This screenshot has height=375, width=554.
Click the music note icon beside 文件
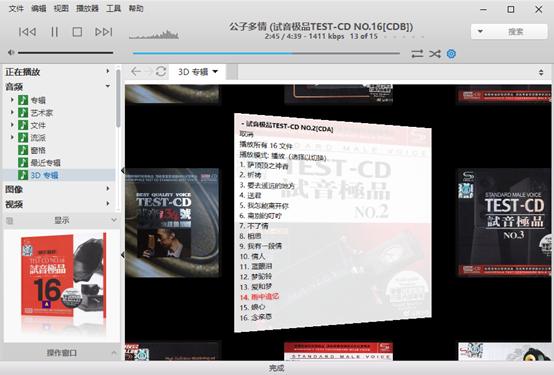click(x=23, y=125)
